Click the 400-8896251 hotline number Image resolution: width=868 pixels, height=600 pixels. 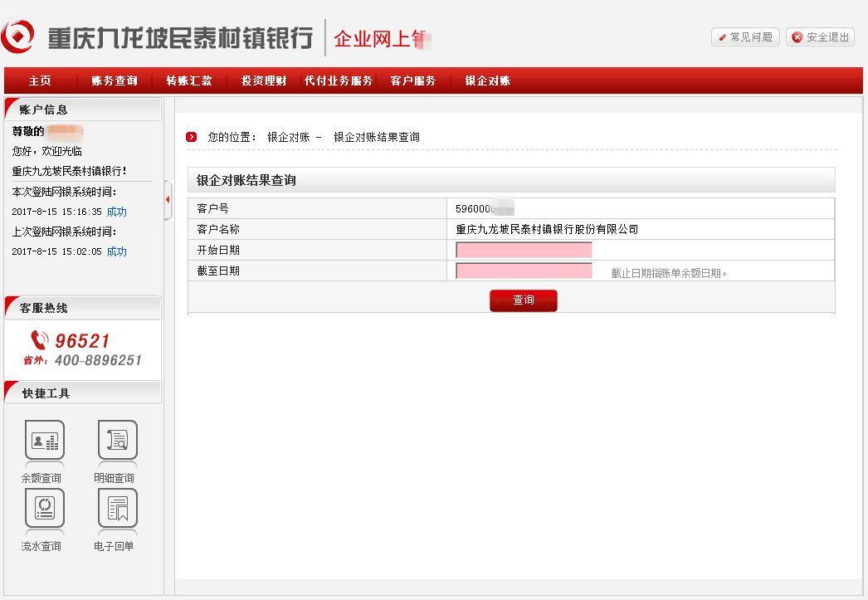(98, 360)
